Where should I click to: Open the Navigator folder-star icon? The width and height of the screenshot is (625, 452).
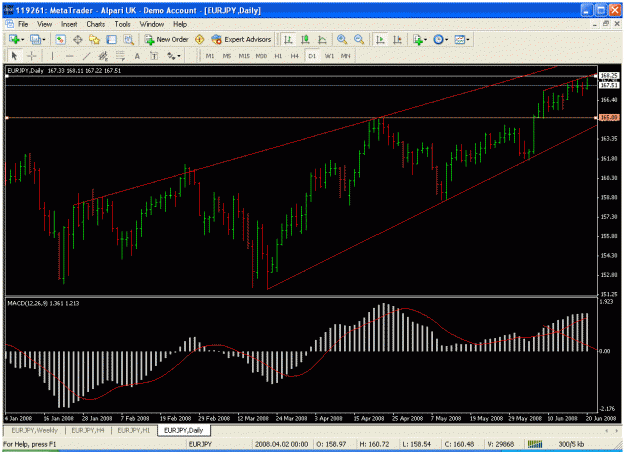tap(94, 39)
